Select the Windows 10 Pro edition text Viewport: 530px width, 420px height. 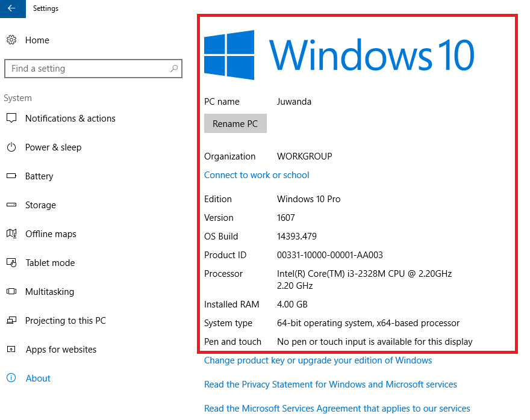click(308, 199)
